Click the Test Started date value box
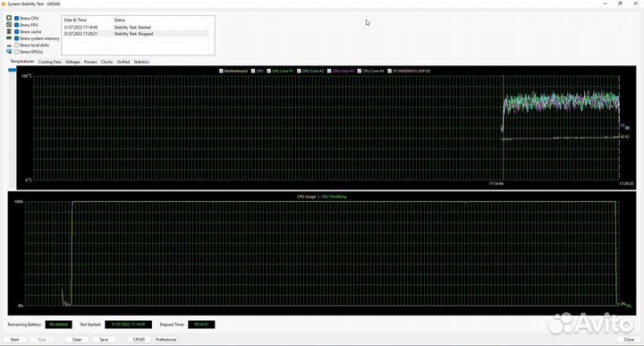The height and width of the screenshot is (346, 644). click(128, 325)
